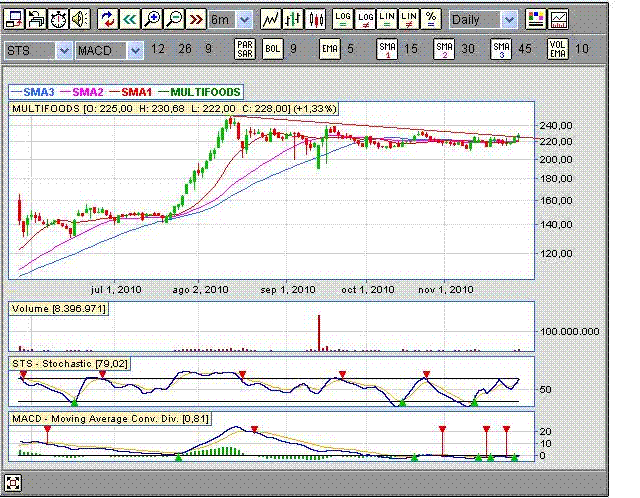The height and width of the screenshot is (498, 640).
Task: Select the line chart type icon
Action: pos(271,19)
